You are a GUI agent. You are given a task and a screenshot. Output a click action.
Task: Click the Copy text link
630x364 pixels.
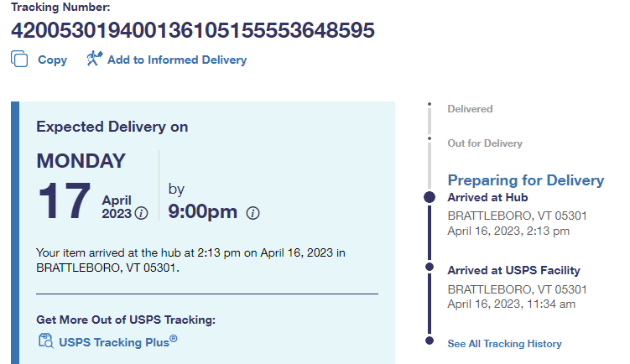53,60
